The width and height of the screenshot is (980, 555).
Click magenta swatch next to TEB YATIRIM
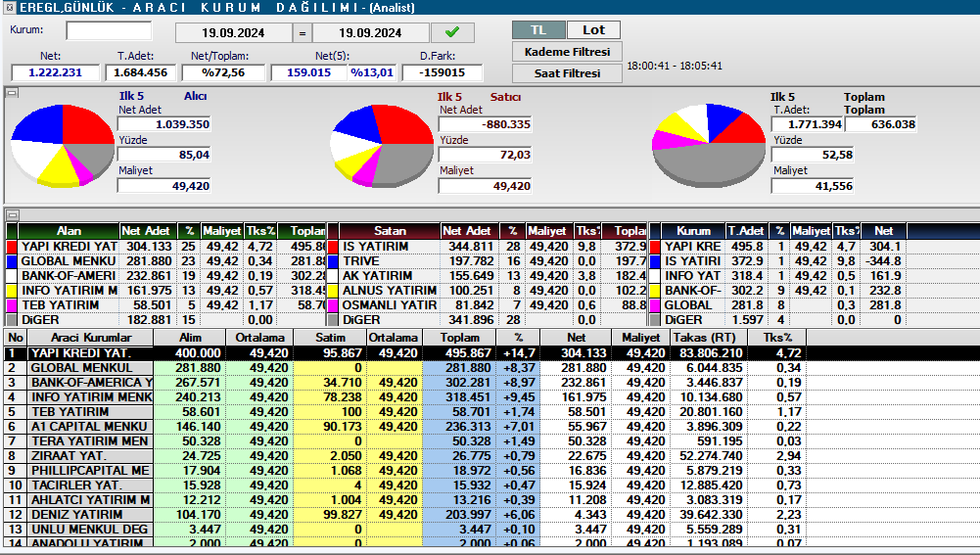pos(11,305)
